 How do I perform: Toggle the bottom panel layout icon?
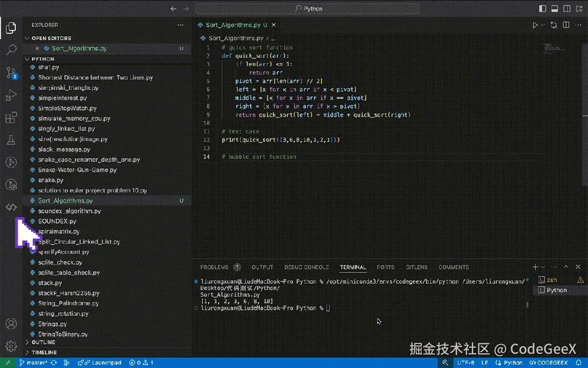pyautogui.click(x=555, y=9)
